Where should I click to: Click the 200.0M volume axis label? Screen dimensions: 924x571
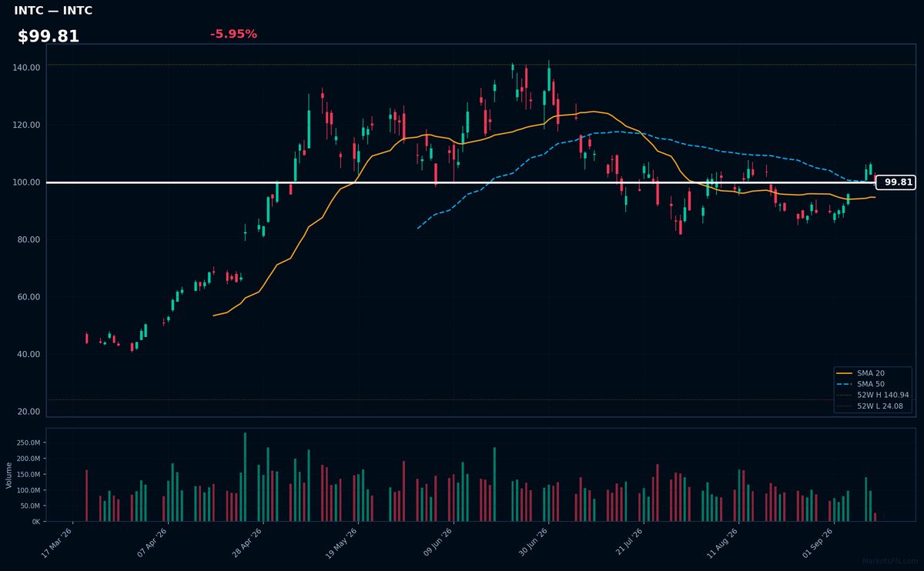tap(28, 459)
